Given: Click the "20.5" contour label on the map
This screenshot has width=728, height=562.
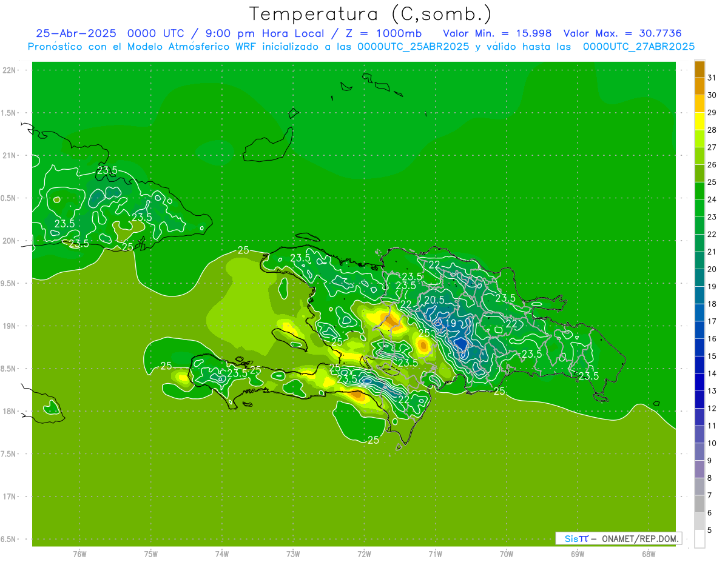Looking at the screenshot, I should (434, 300).
